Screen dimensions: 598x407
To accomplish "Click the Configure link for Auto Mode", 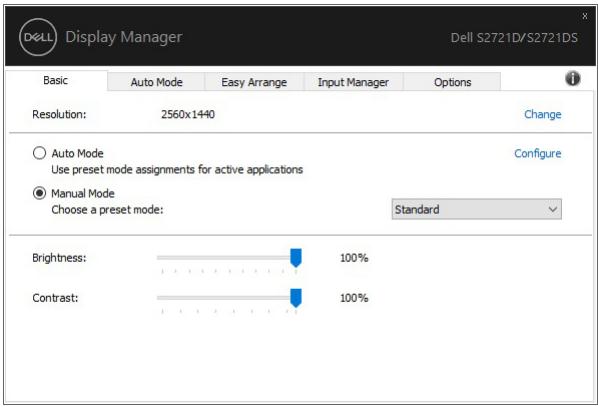I will coord(537,153).
